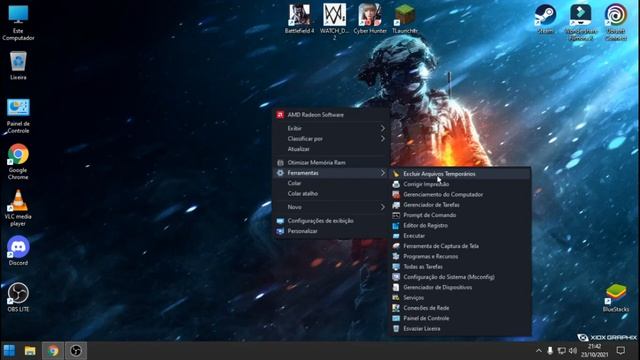This screenshot has height=360, width=640.
Task: Select Personalizar in context menu
Action: pos(331,231)
